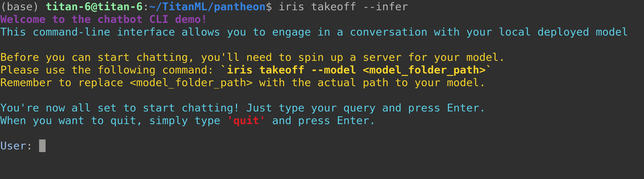The height and width of the screenshot is (179, 644).
Task: Click the "You're now all set" text
Action: pos(58,108)
